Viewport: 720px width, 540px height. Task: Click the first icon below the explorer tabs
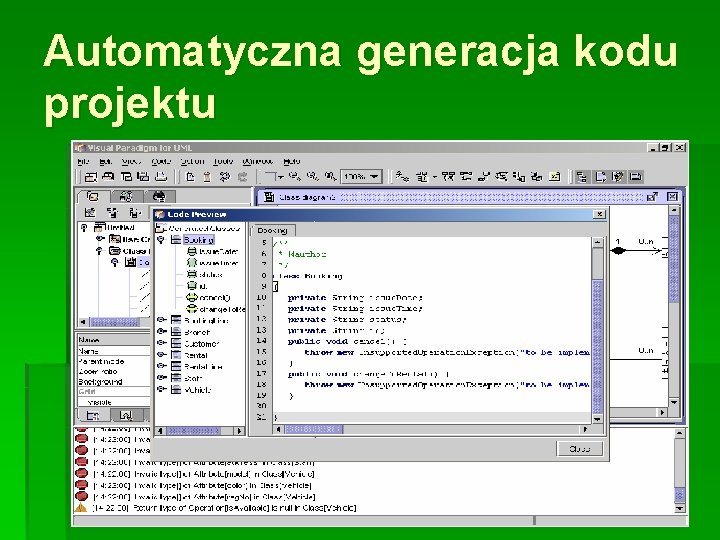point(90,213)
